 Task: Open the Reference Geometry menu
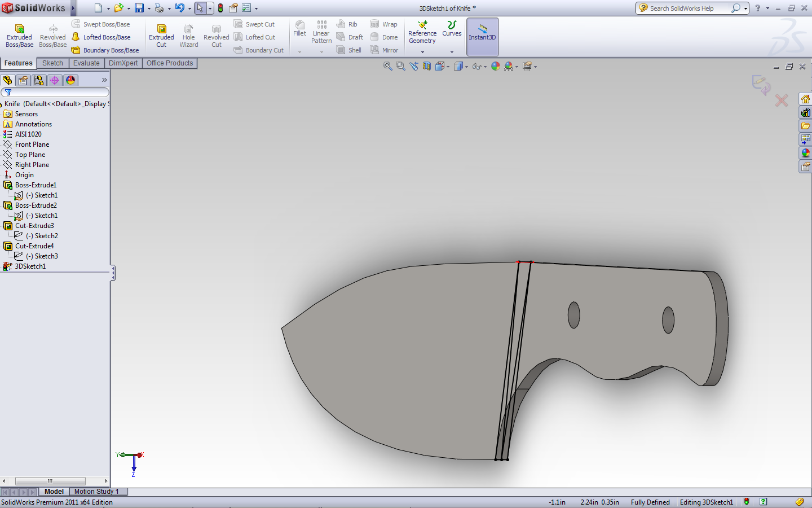(x=422, y=36)
